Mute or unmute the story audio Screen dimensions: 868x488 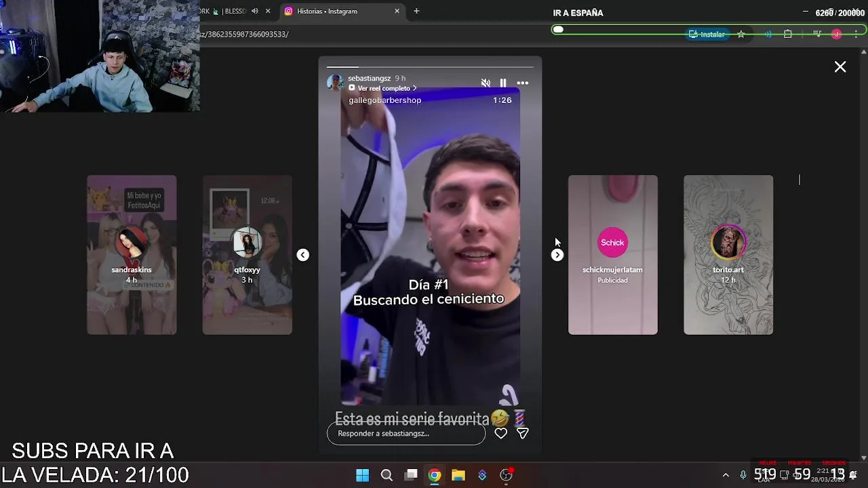(x=486, y=83)
